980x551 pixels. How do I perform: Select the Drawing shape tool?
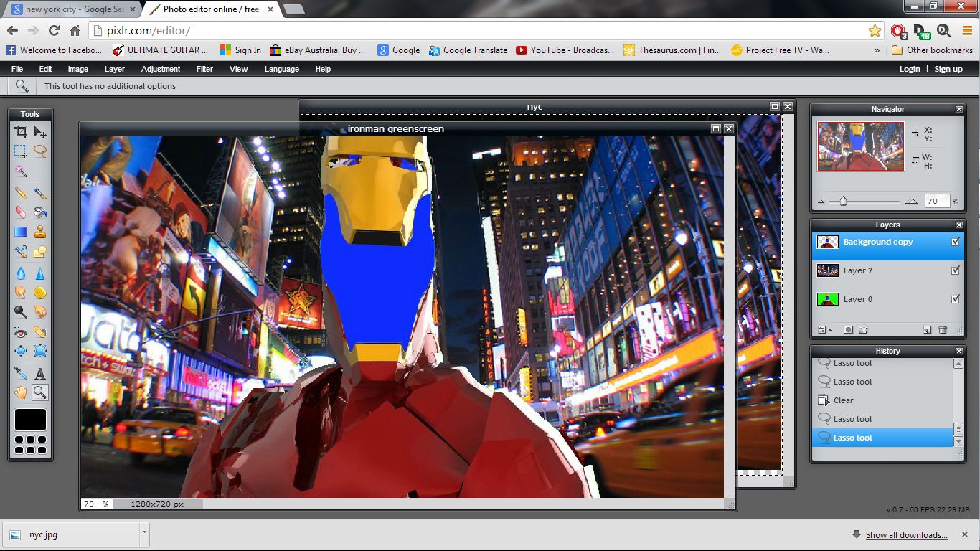point(40,252)
